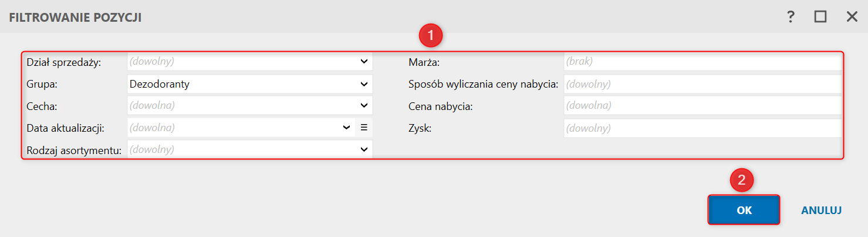
Task: Select the Zysk input field
Action: tap(702, 128)
